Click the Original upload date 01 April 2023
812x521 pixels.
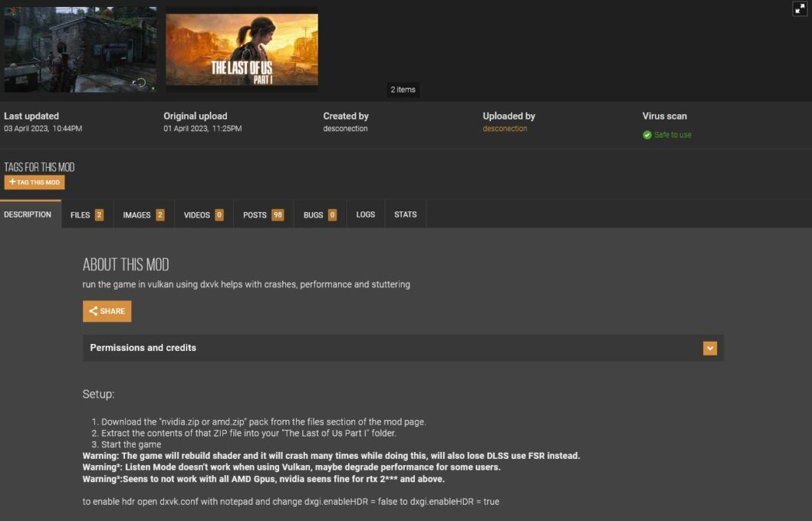coord(202,128)
